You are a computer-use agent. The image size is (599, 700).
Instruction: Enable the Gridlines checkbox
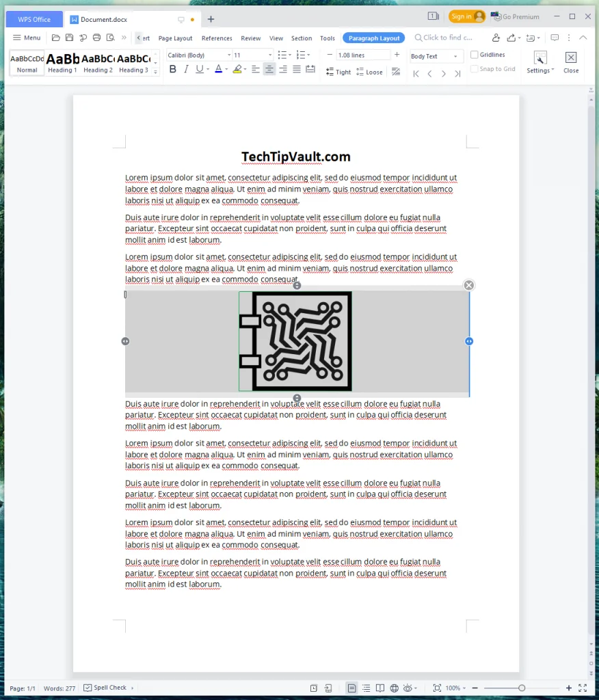coord(475,55)
